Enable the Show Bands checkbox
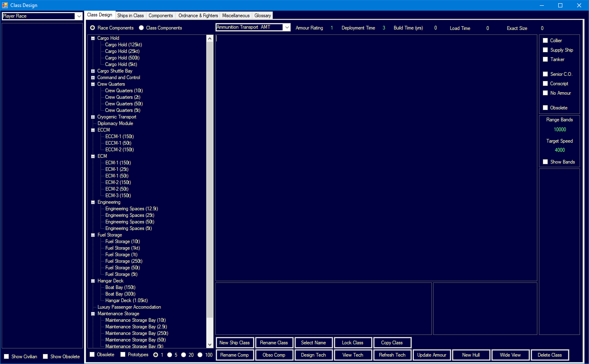The image size is (589, 364). click(546, 162)
